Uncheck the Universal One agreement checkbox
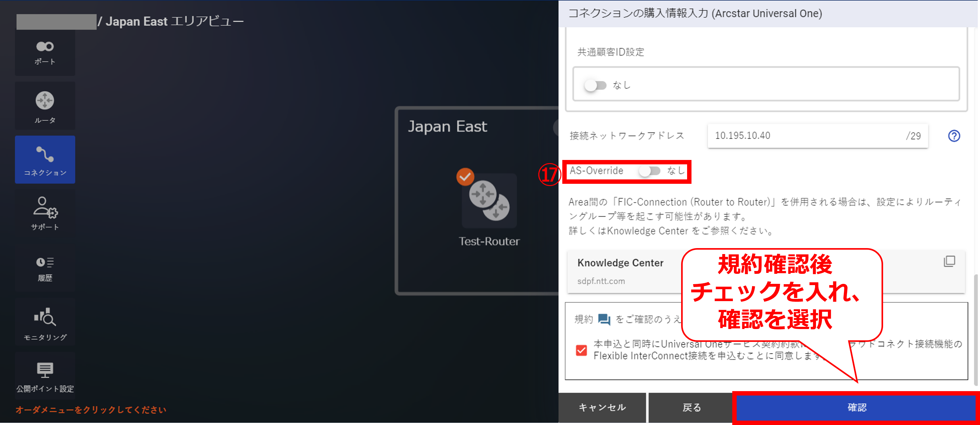 click(x=581, y=350)
